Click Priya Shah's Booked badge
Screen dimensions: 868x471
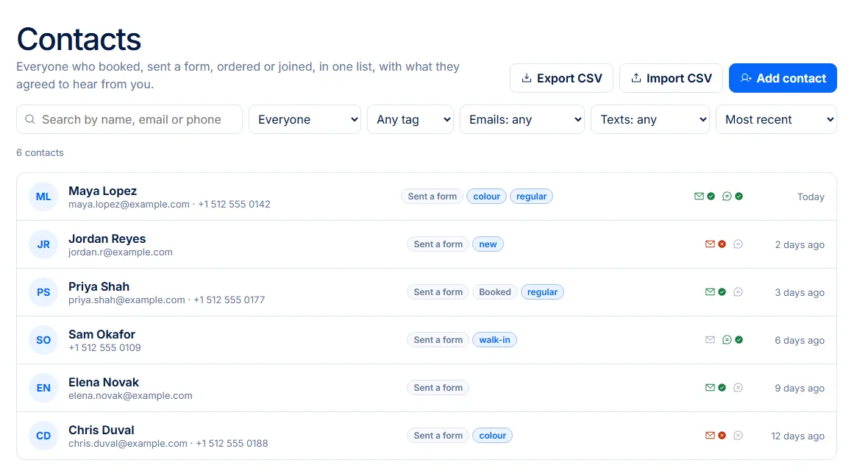[495, 292]
